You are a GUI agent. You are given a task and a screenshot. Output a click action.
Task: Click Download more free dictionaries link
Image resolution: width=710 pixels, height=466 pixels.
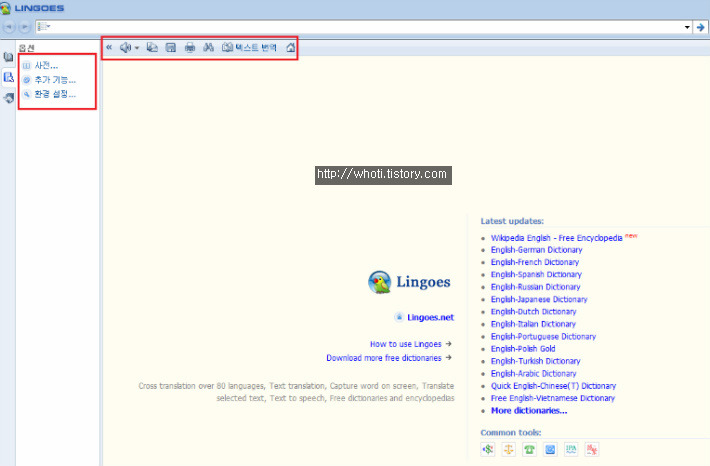384,358
